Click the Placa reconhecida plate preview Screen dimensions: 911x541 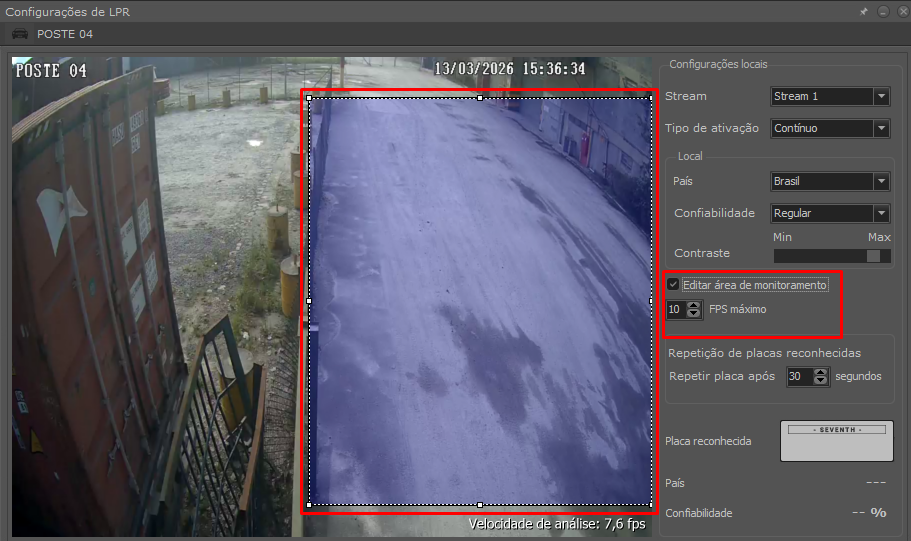click(837, 441)
